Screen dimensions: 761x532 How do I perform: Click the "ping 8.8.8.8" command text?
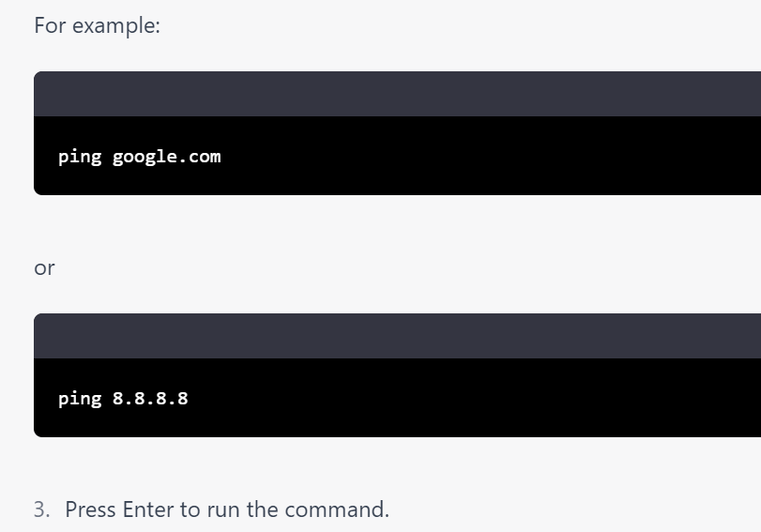pos(123,399)
